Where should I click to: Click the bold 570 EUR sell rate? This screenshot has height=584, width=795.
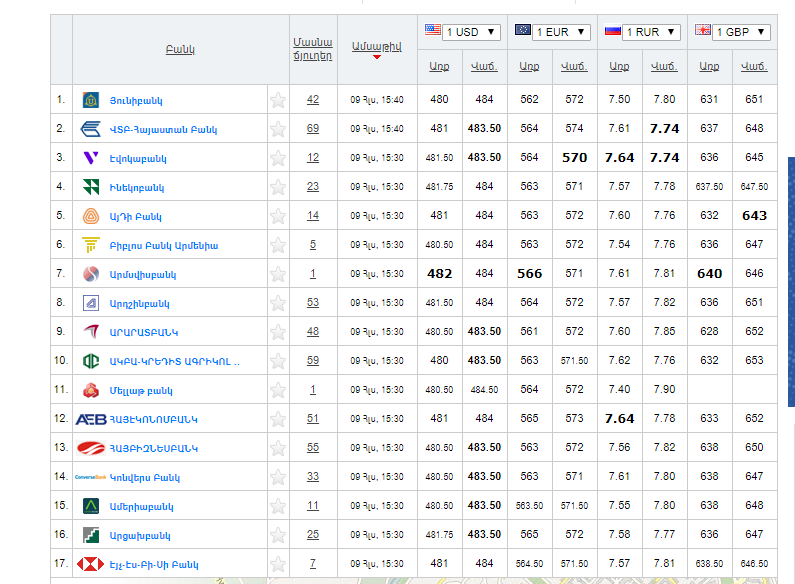(574, 158)
